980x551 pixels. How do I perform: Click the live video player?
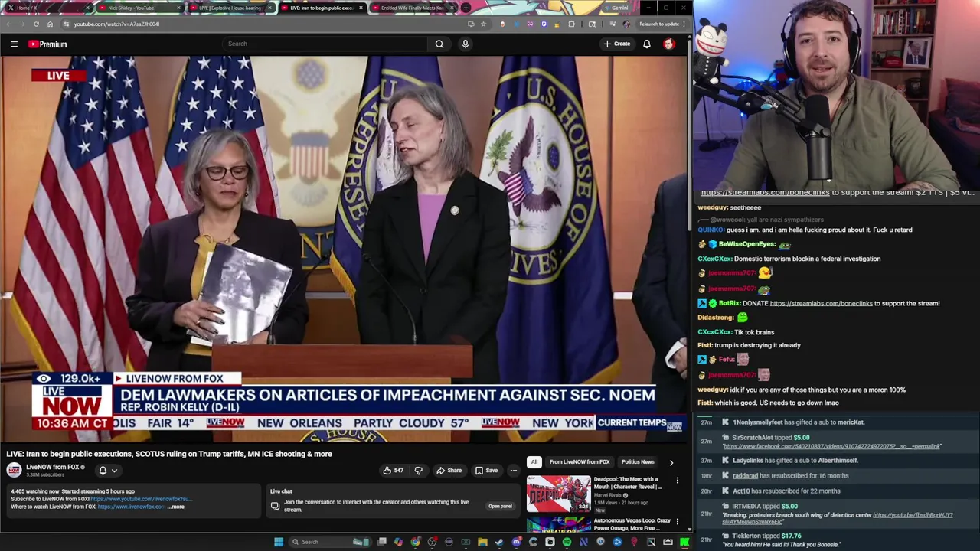click(x=344, y=249)
